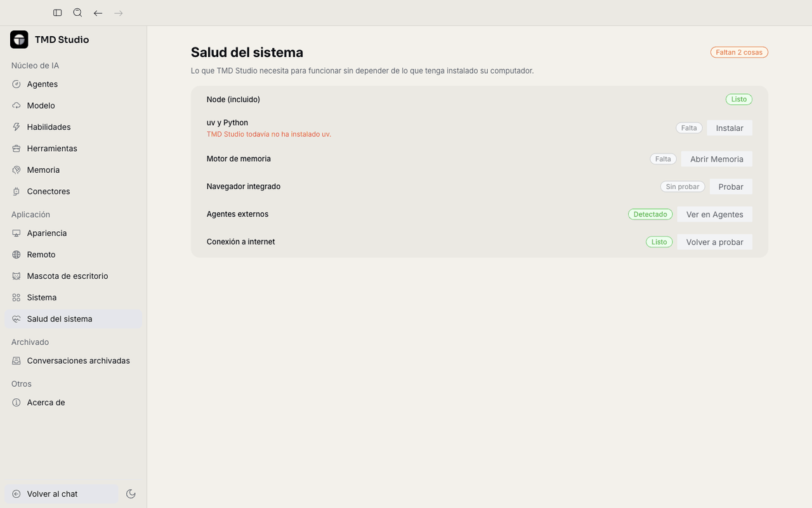812x508 pixels.
Task: Select the Modelo menu item
Action: [x=73, y=105]
